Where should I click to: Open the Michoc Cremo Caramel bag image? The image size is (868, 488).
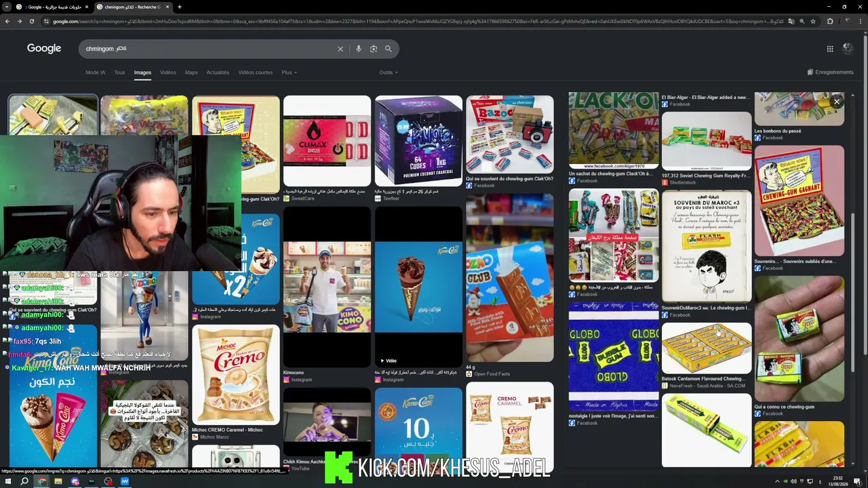pyautogui.click(x=235, y=375)
